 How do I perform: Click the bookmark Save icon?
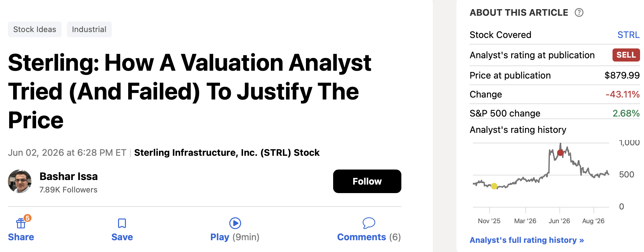click(122, 223)
